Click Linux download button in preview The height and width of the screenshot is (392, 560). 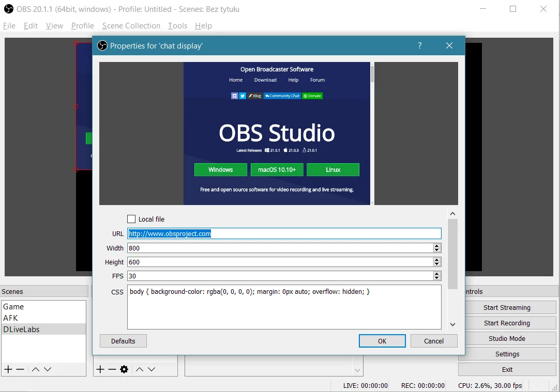[333, 170]
